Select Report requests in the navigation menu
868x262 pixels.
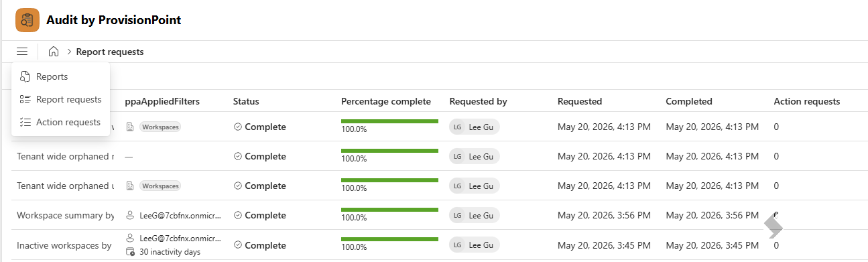tap(60, 99)
